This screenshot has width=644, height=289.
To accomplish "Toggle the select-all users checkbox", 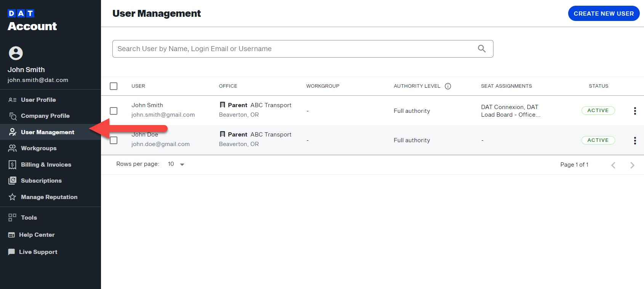I will (114, 86).
